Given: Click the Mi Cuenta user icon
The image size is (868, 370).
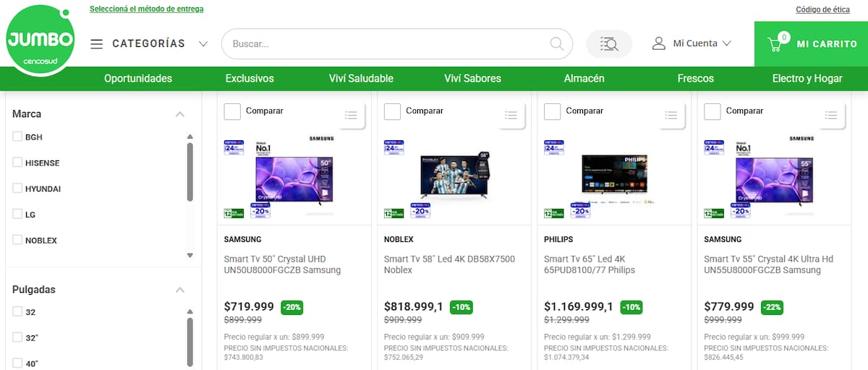Looking at the screenshot, I should pyautogui.click(x=658, y=43).
